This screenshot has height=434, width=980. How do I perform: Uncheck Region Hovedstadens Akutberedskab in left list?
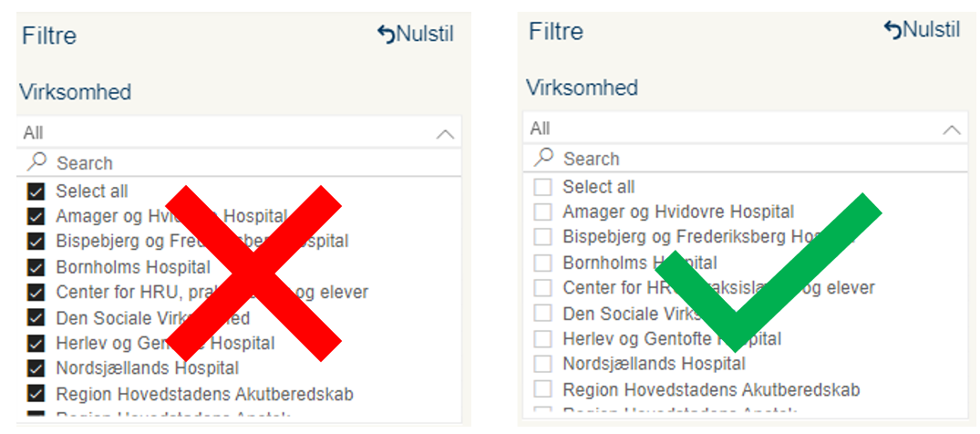[36, 394]
